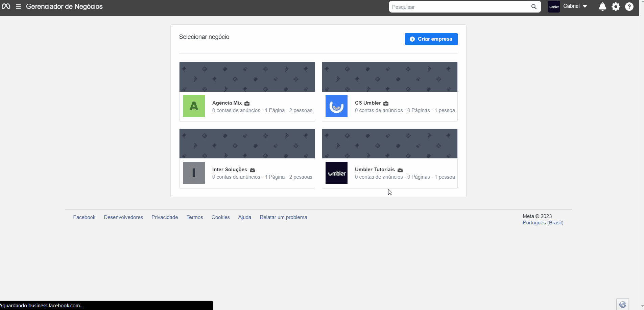Screen dimensions: 644x310
Task: Click the Umbler Tutoriais dark logo
Action: point(336,173)
